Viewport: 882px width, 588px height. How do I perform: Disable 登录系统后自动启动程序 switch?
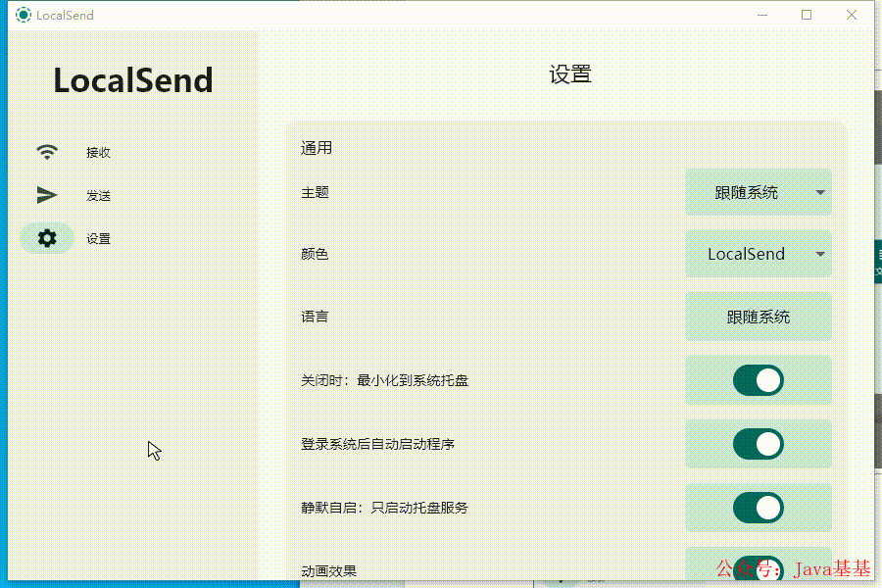click(x=758, y=444)
